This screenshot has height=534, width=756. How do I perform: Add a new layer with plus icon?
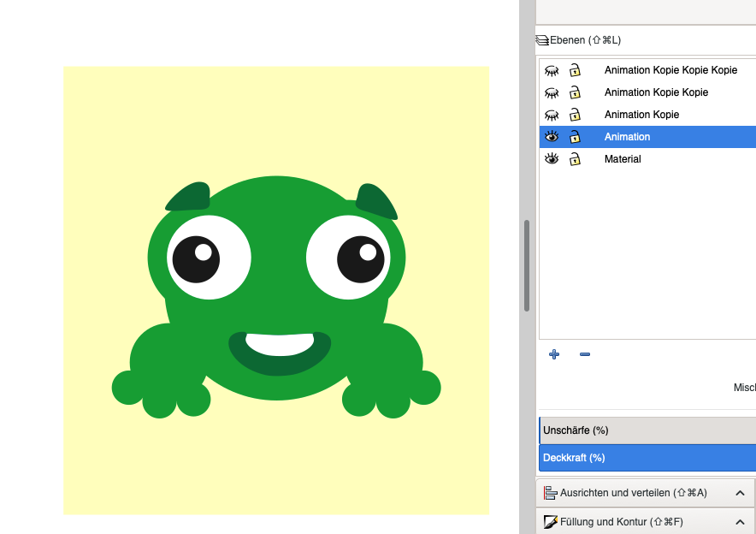[554, 354]
